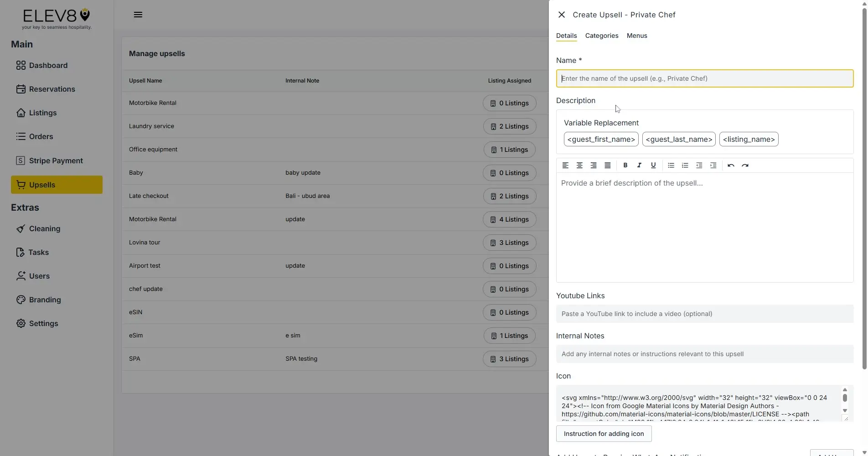Viewport: 868px width, 456px height.
Task: Redo a change in the description editor
Action: click(x=745, y=165)
